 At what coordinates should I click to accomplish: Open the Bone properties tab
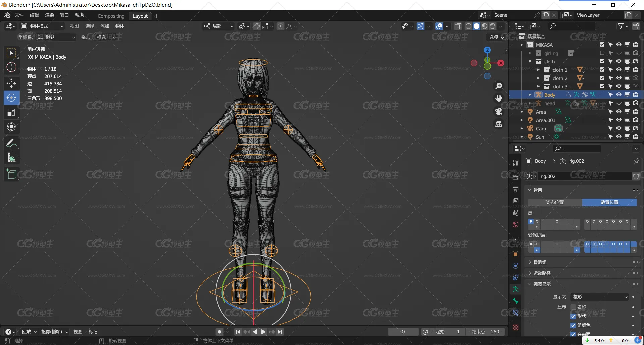tap(516, 301)
